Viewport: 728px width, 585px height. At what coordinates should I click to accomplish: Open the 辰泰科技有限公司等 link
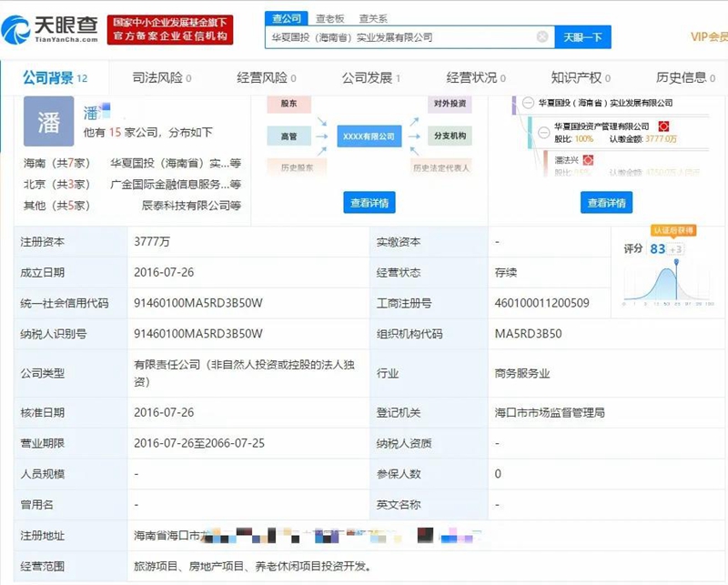pyautogui.click(x=191, y=206)
